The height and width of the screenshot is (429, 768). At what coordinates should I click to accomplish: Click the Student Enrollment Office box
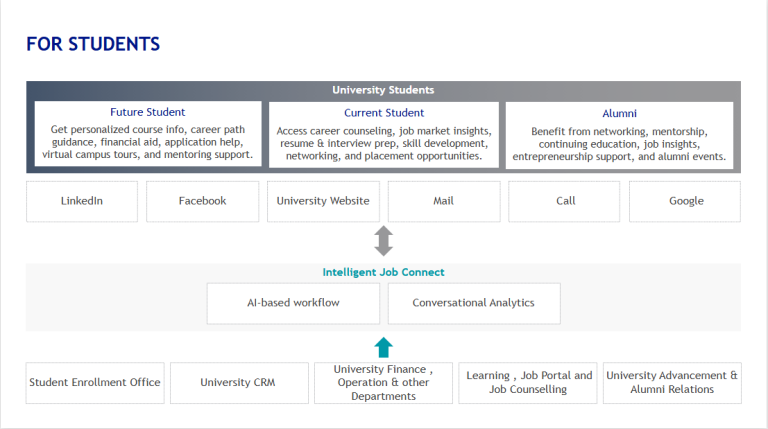click(95, 383)
